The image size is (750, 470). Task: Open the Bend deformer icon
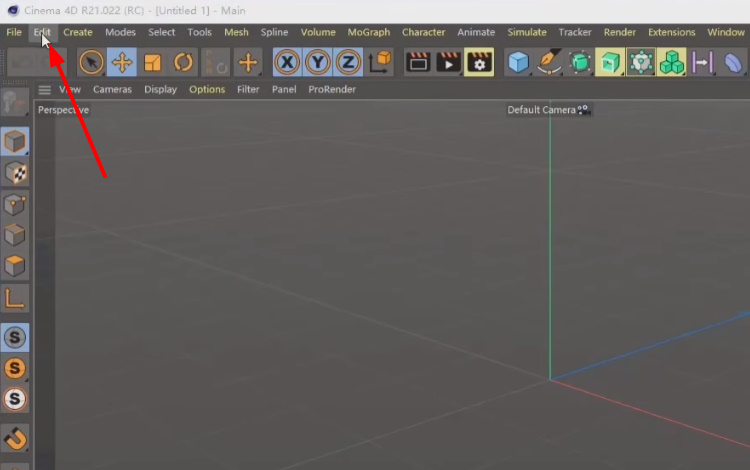coord(733,62)
